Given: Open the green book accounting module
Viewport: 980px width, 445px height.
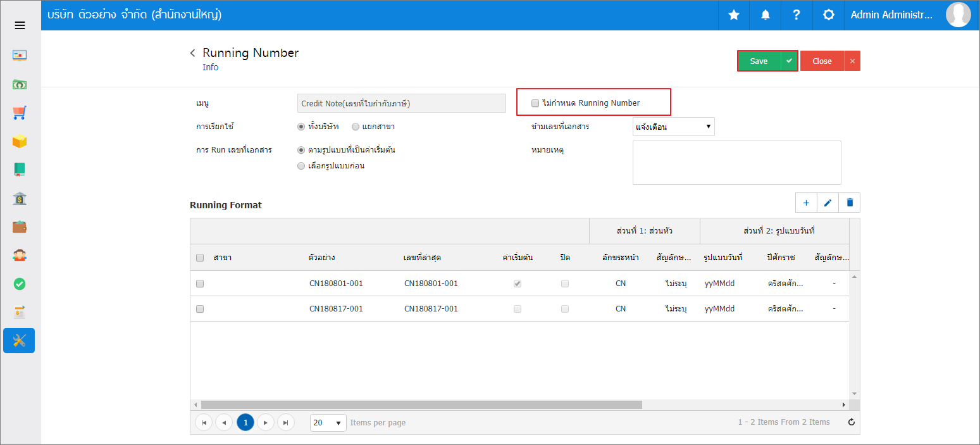Looking at the screenshot, I should [20, 170].
